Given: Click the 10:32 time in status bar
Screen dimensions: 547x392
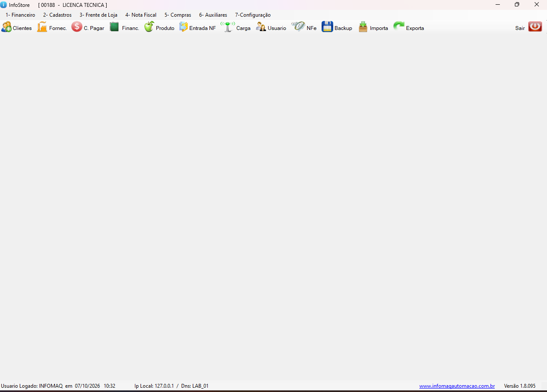Looking at the screenshot, I should point(110,386).
